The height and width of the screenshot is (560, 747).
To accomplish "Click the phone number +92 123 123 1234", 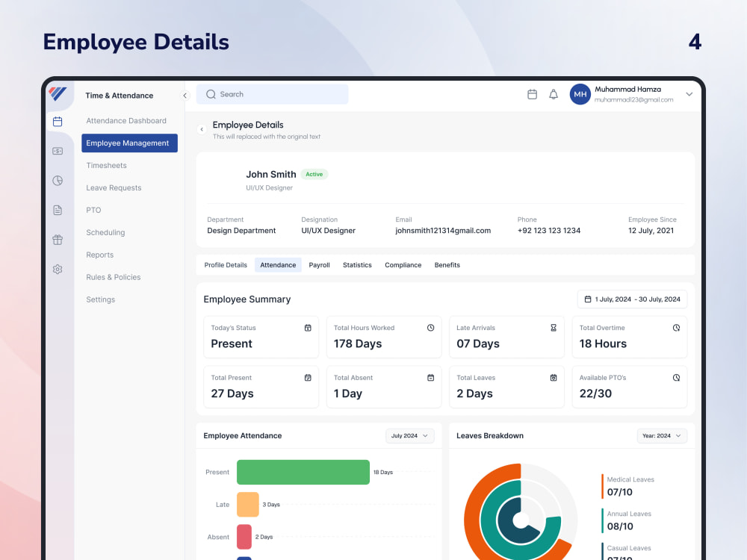I will click(x=549, y=231).
